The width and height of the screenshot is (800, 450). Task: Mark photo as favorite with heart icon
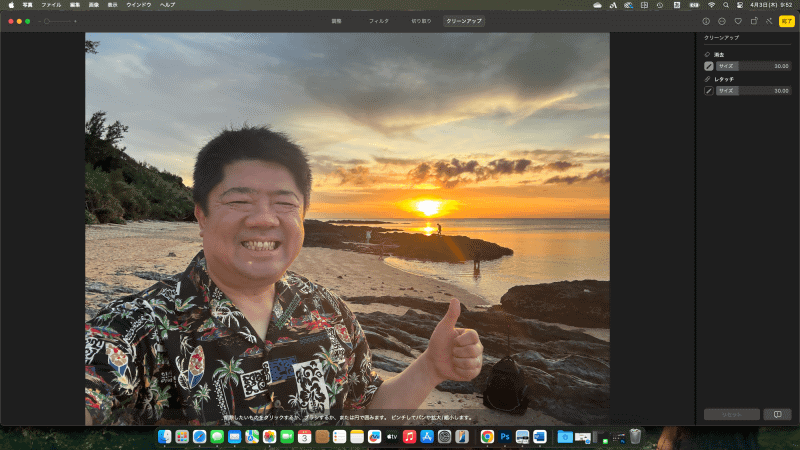(738, 21)
